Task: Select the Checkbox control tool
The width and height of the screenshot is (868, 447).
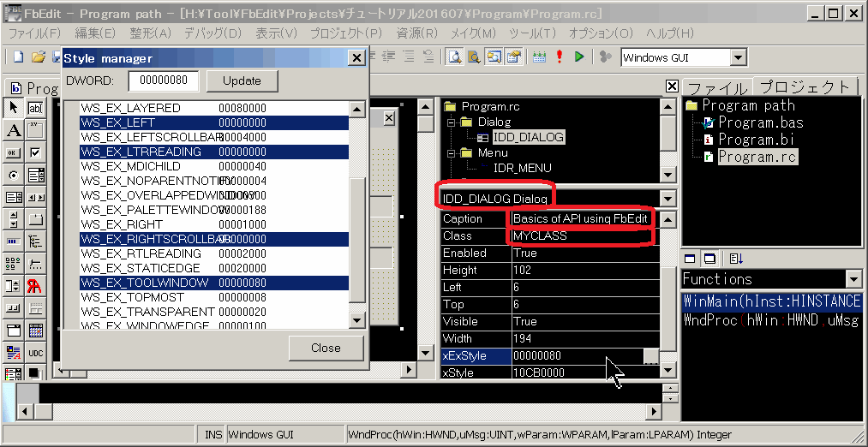Action: pyautogui.click(x=35, y=152)
